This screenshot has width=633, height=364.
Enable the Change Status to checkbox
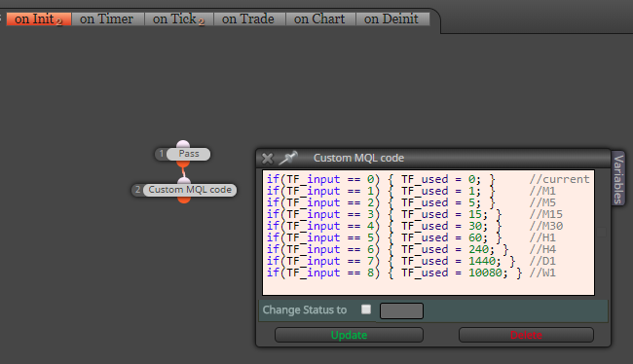(366, 309)
